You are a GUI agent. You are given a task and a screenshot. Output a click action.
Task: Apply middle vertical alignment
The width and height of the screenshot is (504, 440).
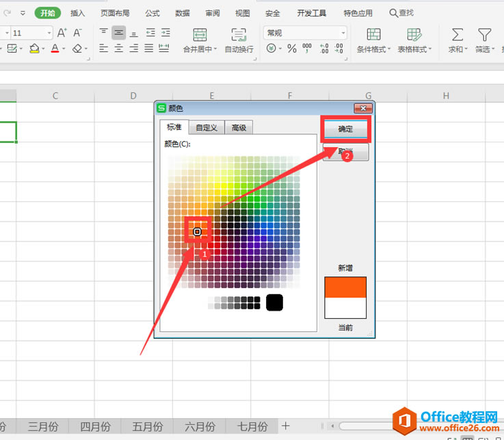(118, 32)
